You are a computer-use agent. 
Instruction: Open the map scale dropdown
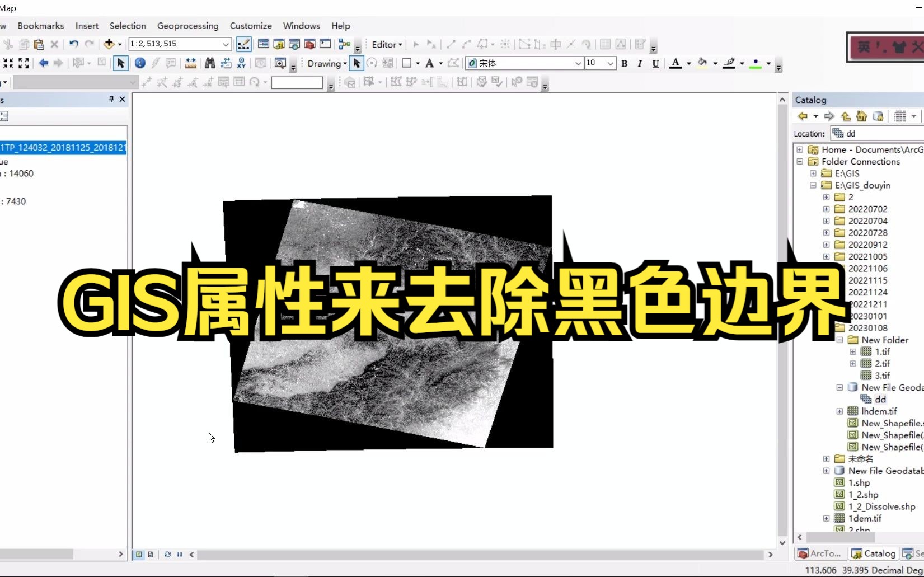pyautogui.click(x=225, y=44)
